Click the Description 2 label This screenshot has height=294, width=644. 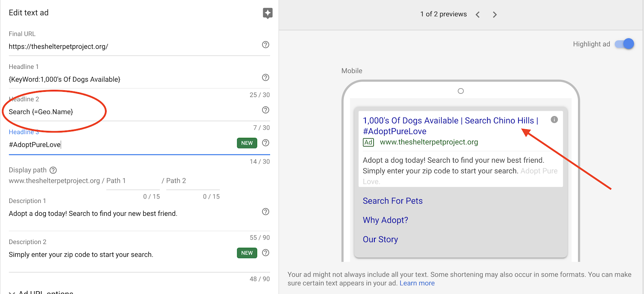(x=28, y=242)
